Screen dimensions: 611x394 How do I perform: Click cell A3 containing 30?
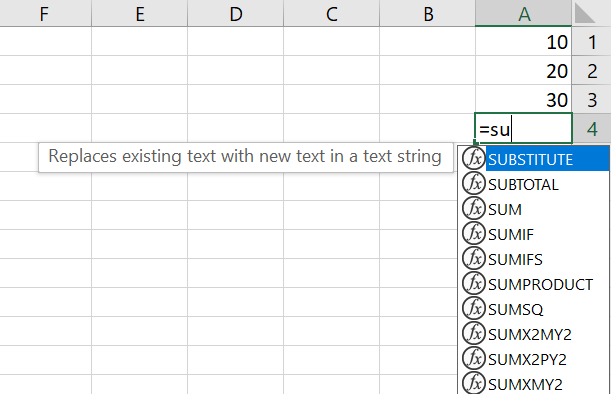tap(524, 99)
